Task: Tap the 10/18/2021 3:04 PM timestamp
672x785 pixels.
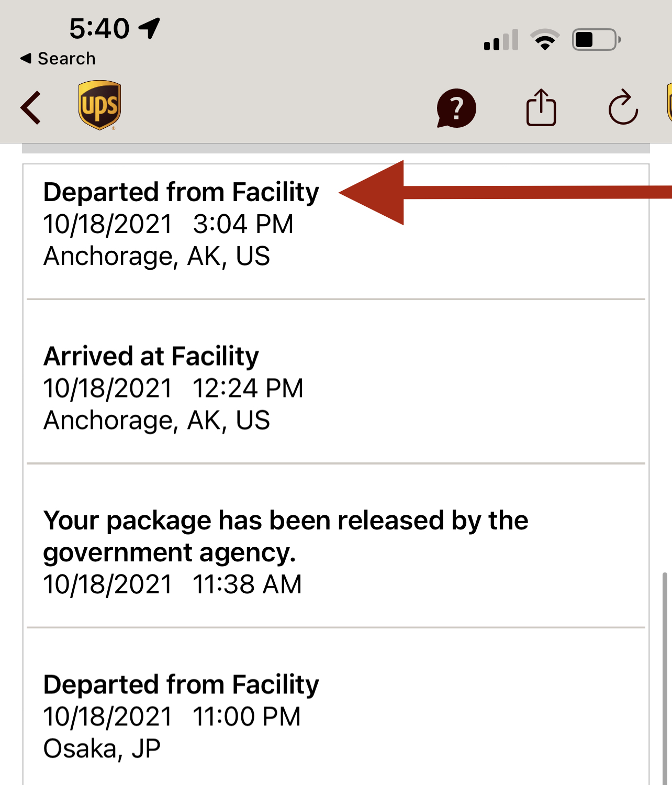Action: click(x=168, y=224)
